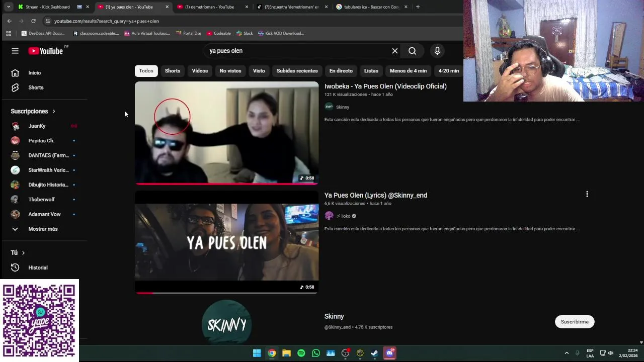The height and width of the screenshot is (362, 644).
Task: Open the Kick VOD Download bookmark
Action: (x=281, y=33)
